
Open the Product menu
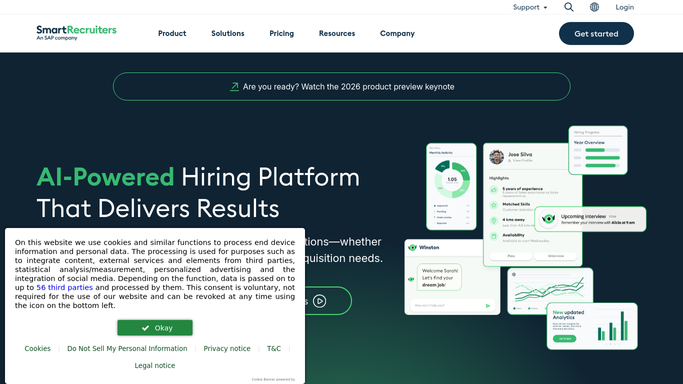click(172, 34)
